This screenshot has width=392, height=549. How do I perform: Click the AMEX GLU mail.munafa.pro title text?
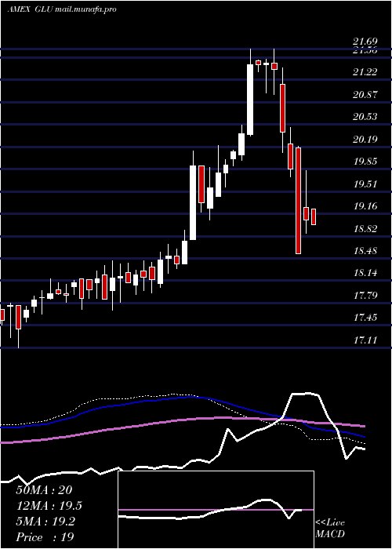62,9
